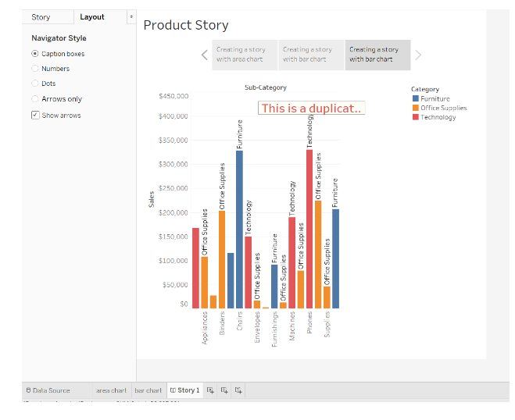Screen dimensions: 515x420
Task: Open the area chart sheet tab
Action: (x=111, y=390)
